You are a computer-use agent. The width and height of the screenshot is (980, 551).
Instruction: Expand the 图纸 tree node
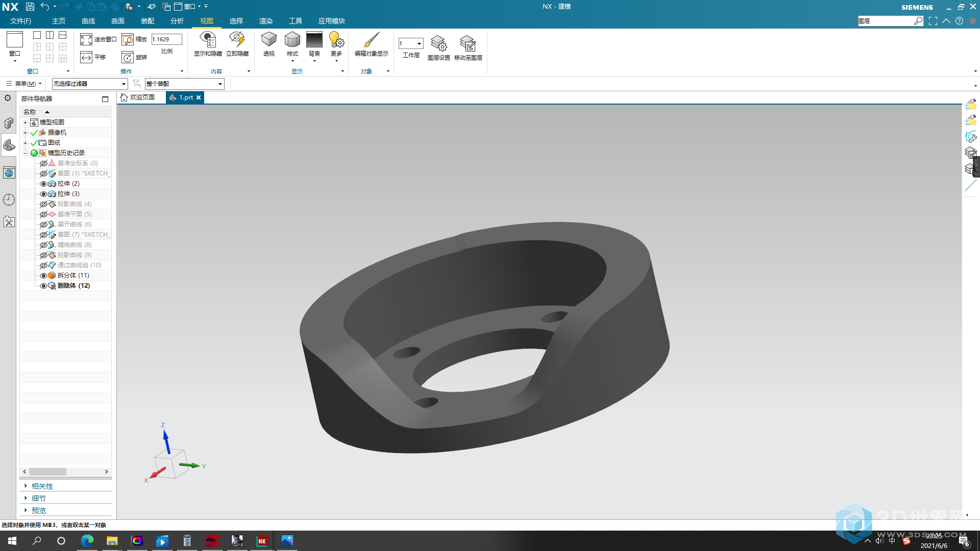coord(25,143)
